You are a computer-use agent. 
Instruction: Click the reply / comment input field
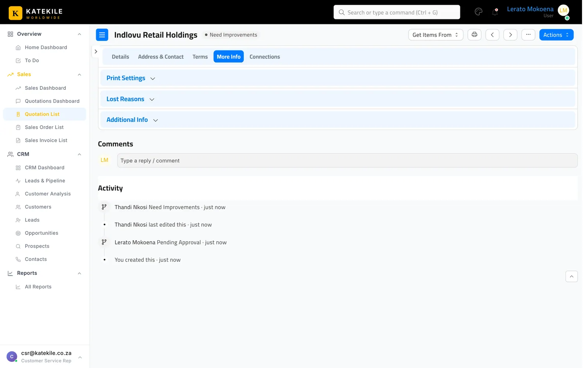tap(347, 160)
